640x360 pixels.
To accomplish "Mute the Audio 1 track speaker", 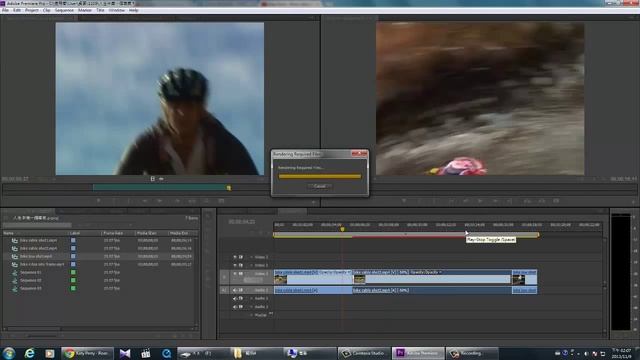I will click(x=235, y=290).
